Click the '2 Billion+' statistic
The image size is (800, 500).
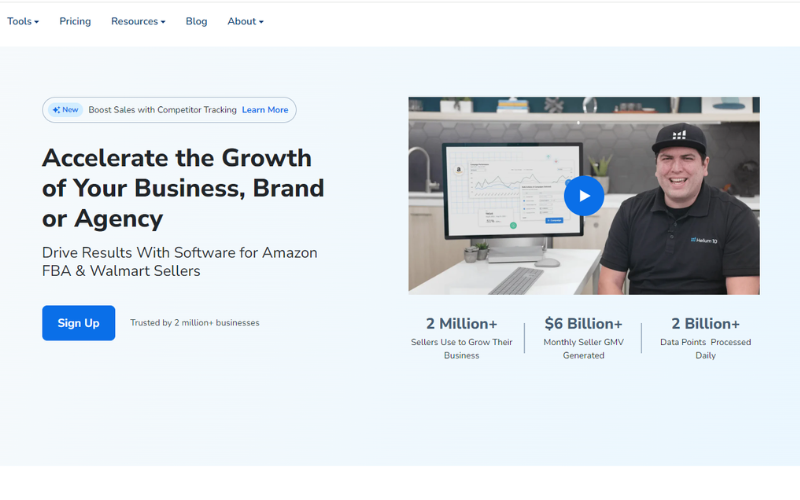pos(705,324)
